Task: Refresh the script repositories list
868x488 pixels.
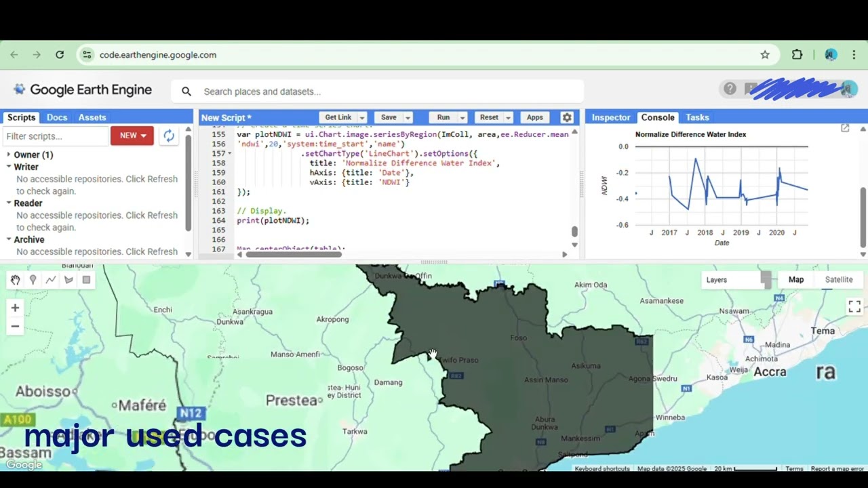Action: [169, 136]
